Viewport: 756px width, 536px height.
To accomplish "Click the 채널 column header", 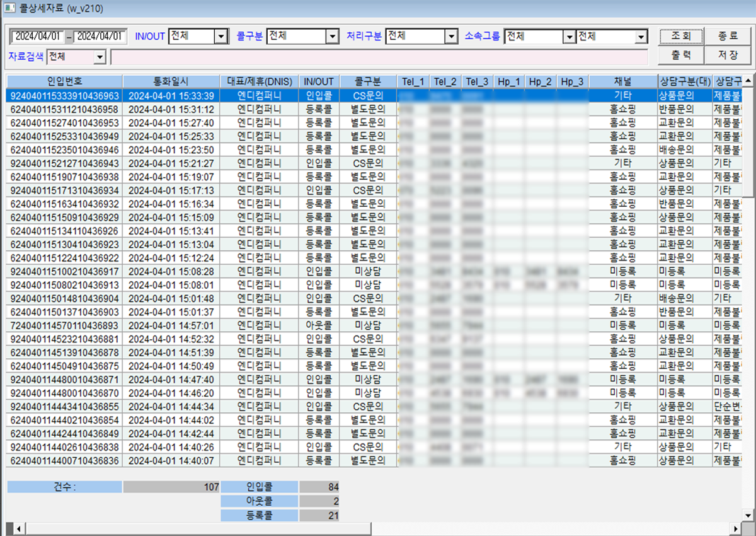I will coord(622,81).
